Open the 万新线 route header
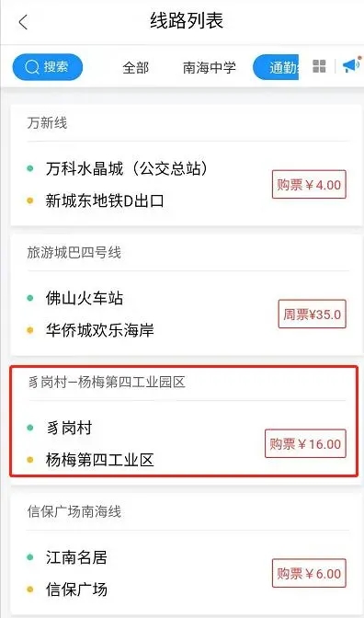This screenshot has height=618, width=364. pos(47,123)
